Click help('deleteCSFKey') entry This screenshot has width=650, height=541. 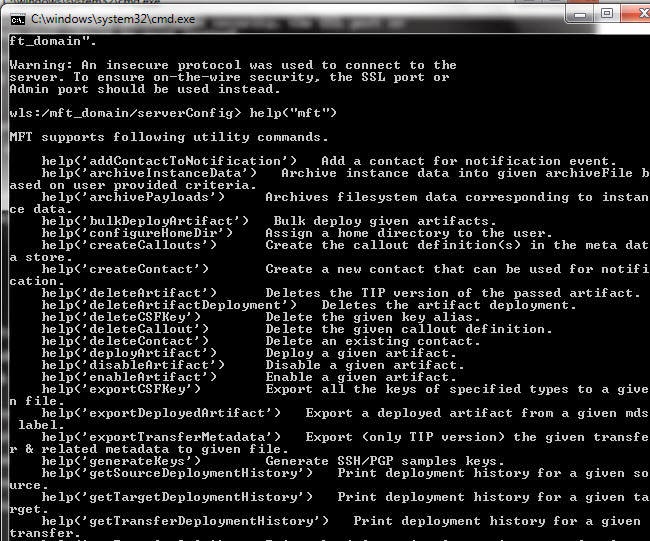pos(121,317)
